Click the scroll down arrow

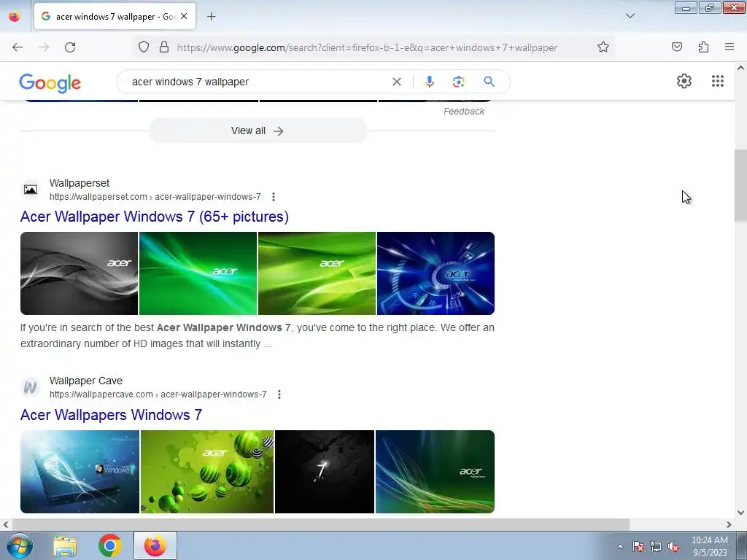[740, 513]
